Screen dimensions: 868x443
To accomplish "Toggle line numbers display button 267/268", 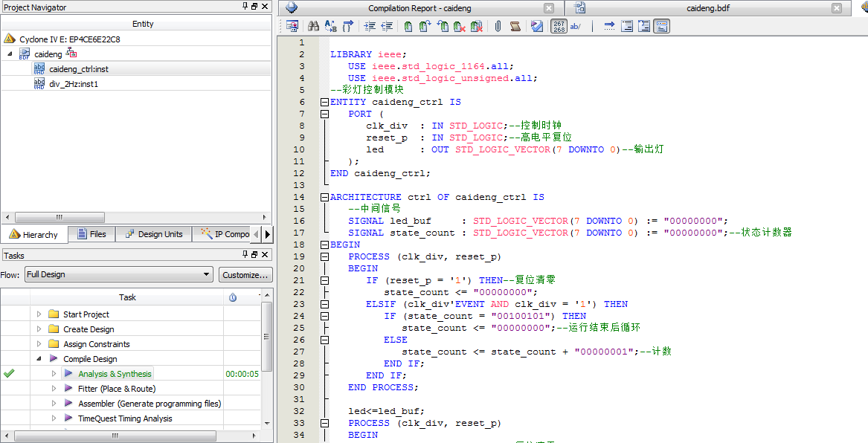I will (559, 27).
